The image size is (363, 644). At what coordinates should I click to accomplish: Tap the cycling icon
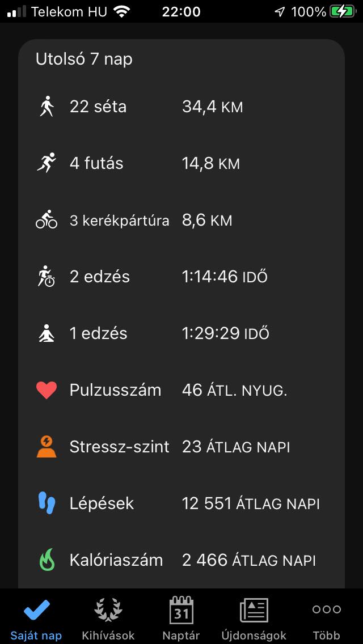tap(47, 220)
